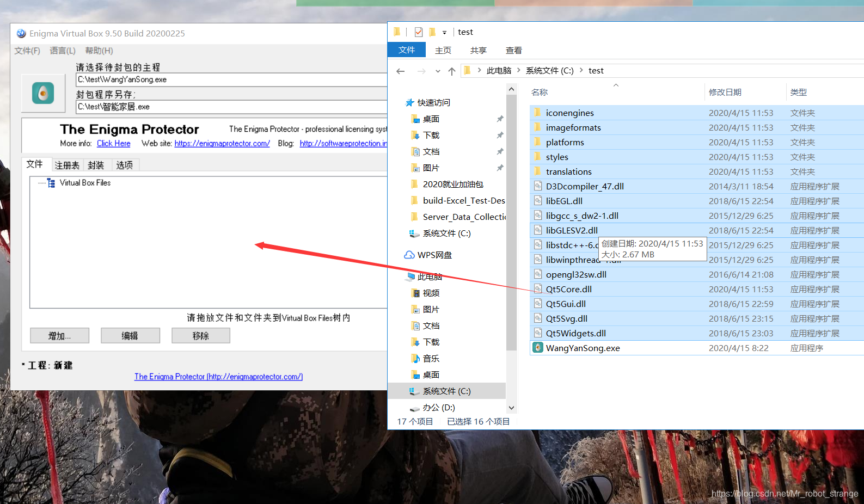The height and width of the screenshot is (504, 864).
Task: Open the Server_Data_Collecti folder
Action: click(464, 217)
